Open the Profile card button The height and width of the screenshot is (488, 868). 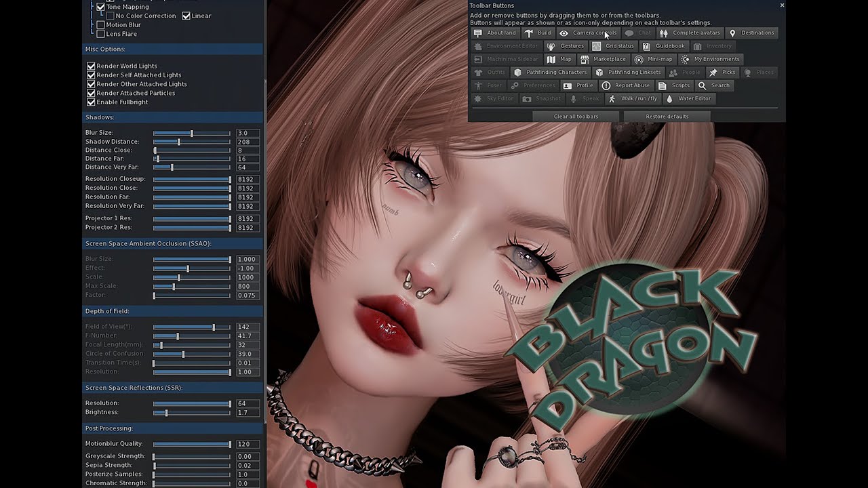click(x=578, y=85)
